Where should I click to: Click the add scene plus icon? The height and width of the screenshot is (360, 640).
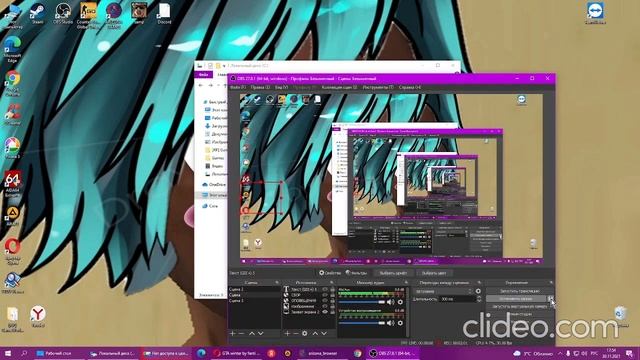click(x=233, y=333)
